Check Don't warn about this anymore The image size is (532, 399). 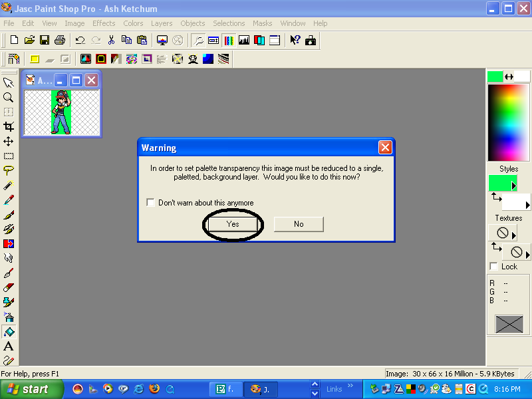tap(150, 203)
